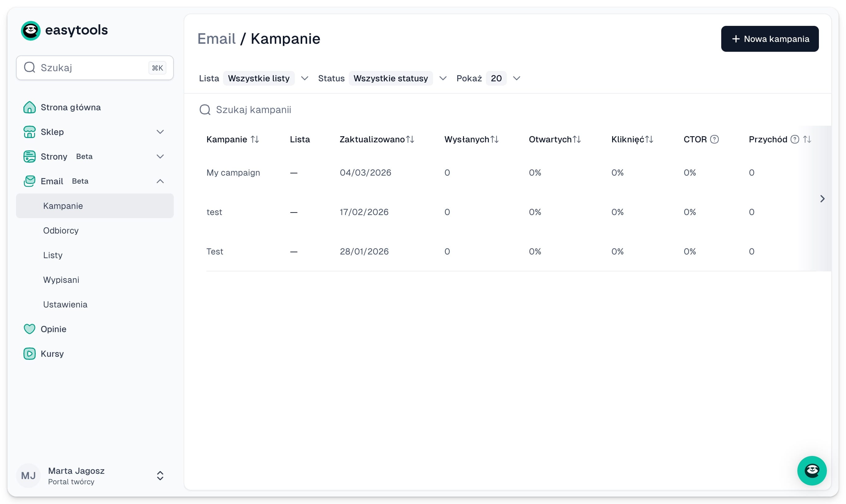Go to Odbiorcy in Email submenu
The image size is (846, 504).
pyautogui.click(x=61, y=231)
